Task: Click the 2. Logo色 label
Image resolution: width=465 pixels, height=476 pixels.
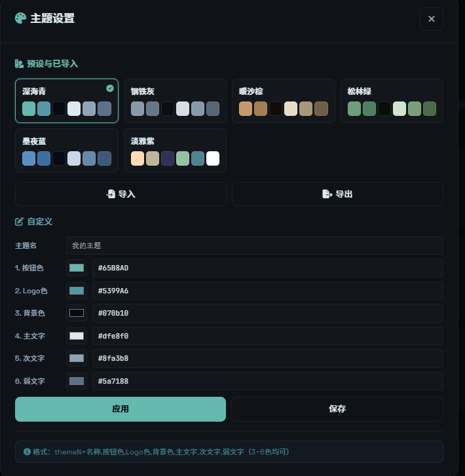Action: [31, 291]
